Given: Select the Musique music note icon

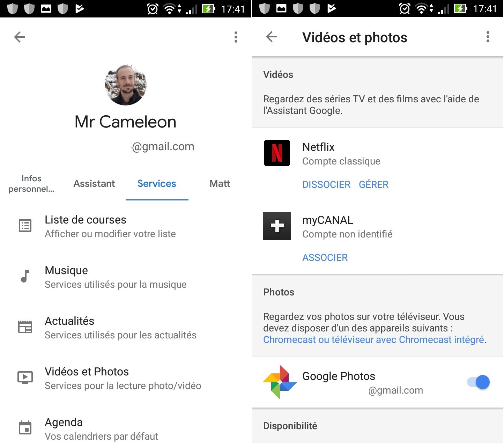Looking at the screenshot, I should pos(24,276).
